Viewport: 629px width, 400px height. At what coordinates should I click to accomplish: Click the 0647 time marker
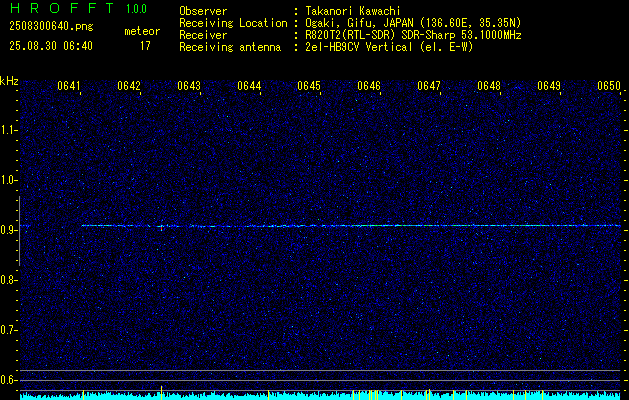tap(429, 86)
